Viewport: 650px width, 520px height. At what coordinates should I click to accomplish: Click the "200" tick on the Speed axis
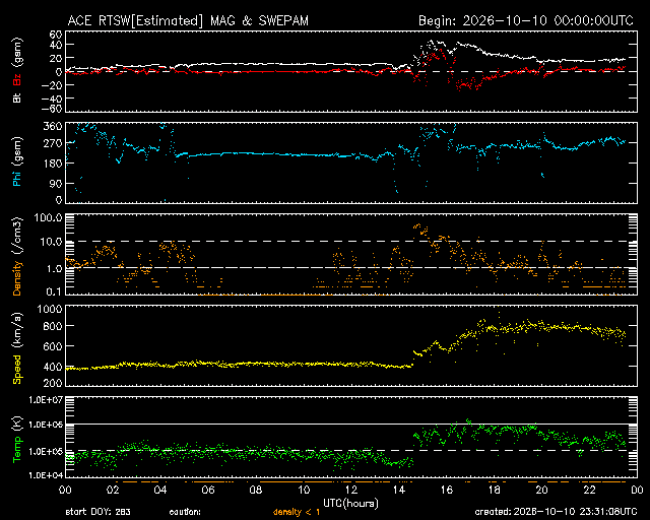click(x=53, y=383)
